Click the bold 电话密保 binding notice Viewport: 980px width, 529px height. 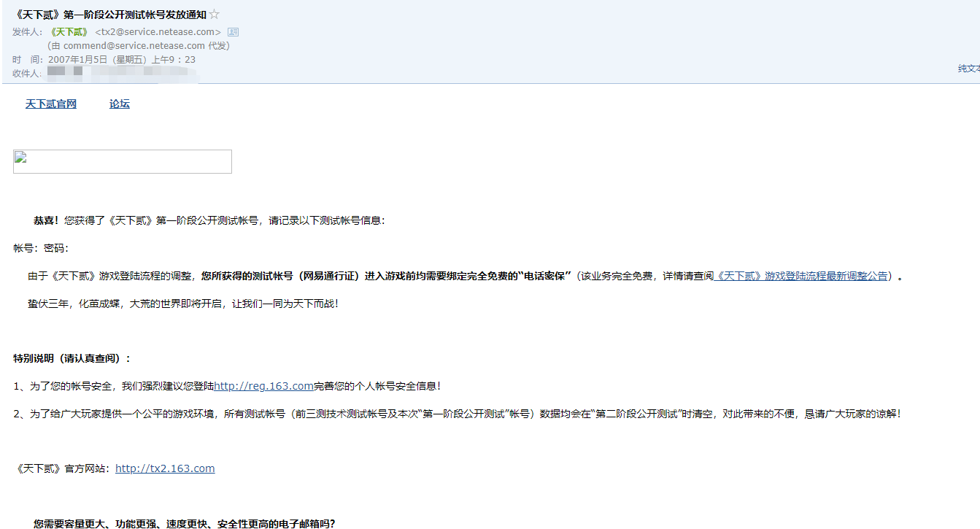[386, 277]
